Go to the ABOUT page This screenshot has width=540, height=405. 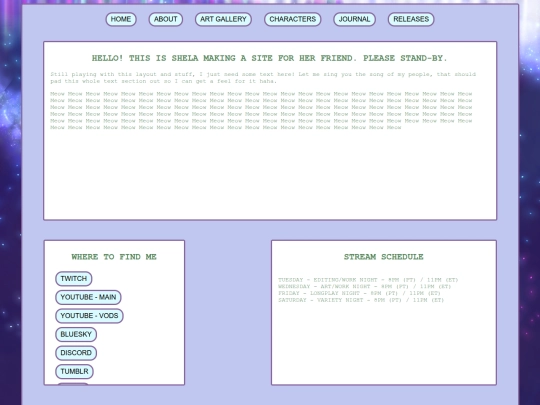166,19
